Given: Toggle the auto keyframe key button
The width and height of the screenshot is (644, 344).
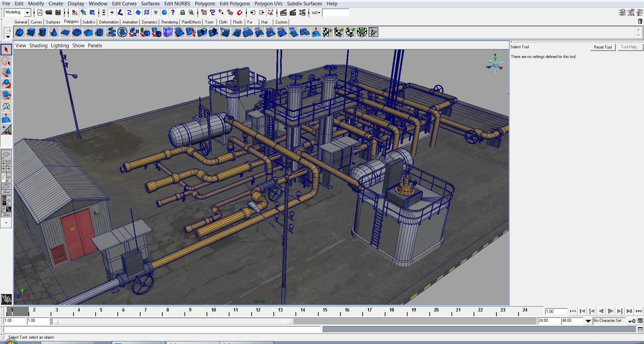Looking at the screenshot, I should [x=632, y=321].
